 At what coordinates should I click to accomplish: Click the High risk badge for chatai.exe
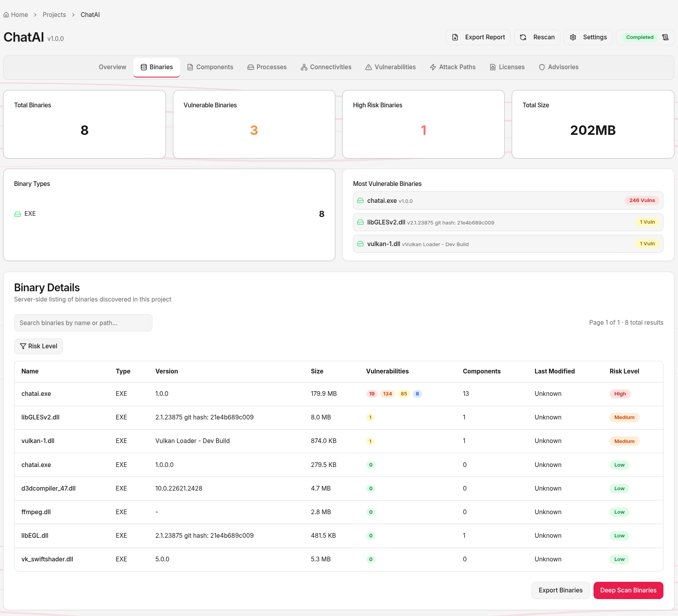pos(620,394)
